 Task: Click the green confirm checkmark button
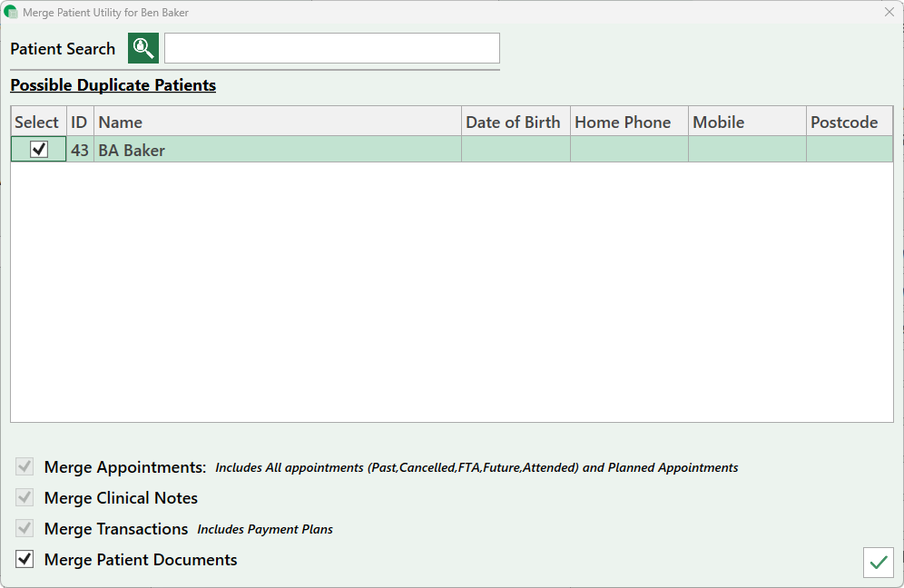tap(878, 563)
